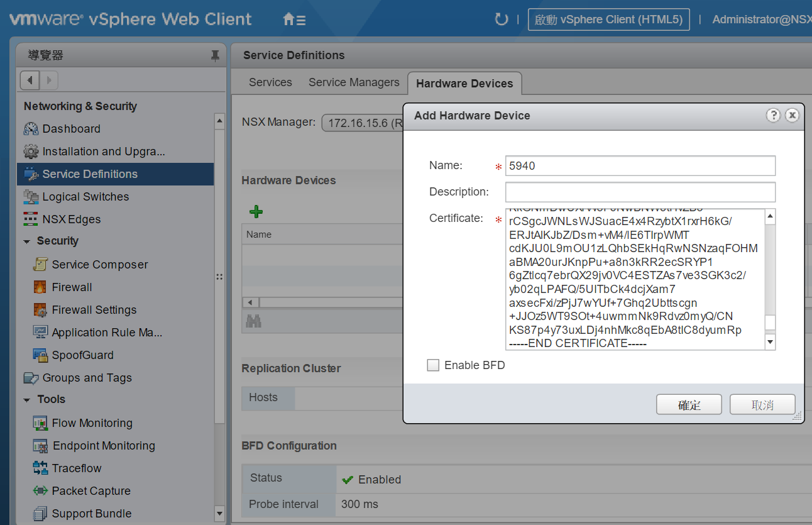Click inside the Certificate text area
The image size is (812, 525).
(635, 279)
